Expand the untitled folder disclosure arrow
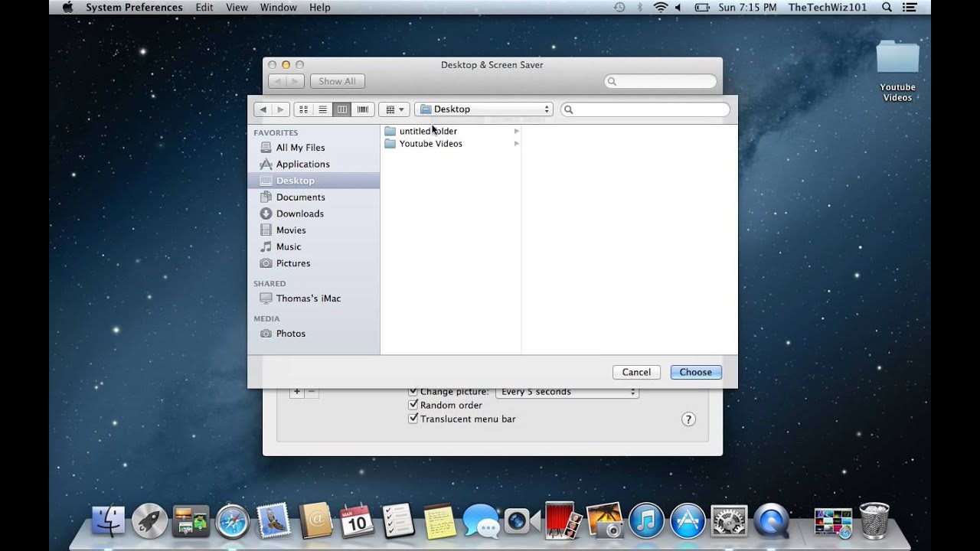The width and height of the screenshot is (980, 551). click(517, 131)
